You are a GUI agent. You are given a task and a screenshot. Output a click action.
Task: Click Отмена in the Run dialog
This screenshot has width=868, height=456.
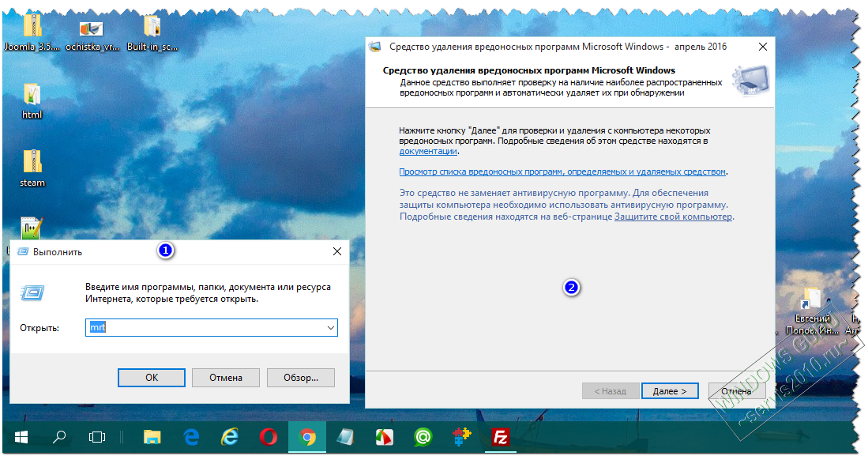tap(226, 377)
